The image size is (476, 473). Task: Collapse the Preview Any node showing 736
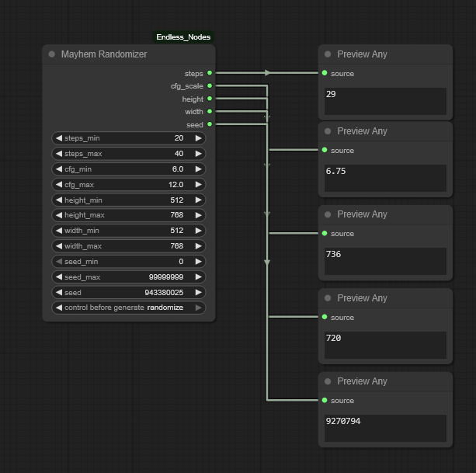[328, 215]
